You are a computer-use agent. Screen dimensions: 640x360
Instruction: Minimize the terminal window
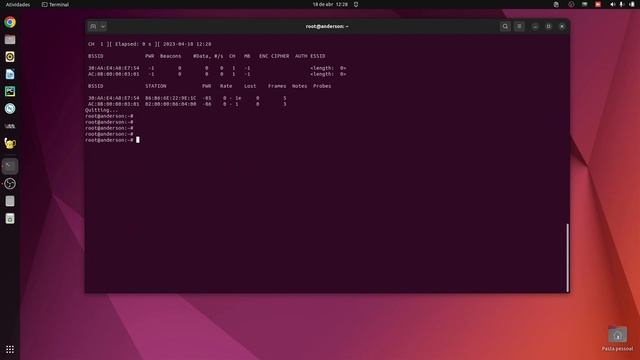(x=535, y=27)
